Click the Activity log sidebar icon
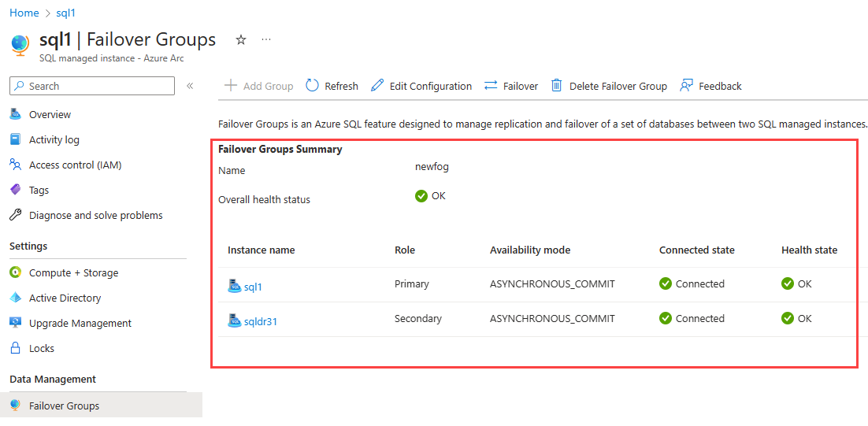Screen dimensions: 868x426 (16, 139)
